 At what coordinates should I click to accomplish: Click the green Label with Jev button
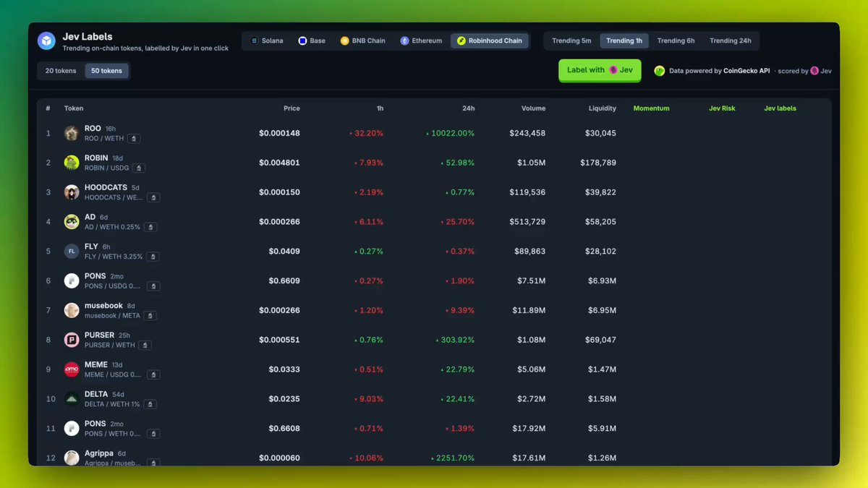(x=600, y=70)
